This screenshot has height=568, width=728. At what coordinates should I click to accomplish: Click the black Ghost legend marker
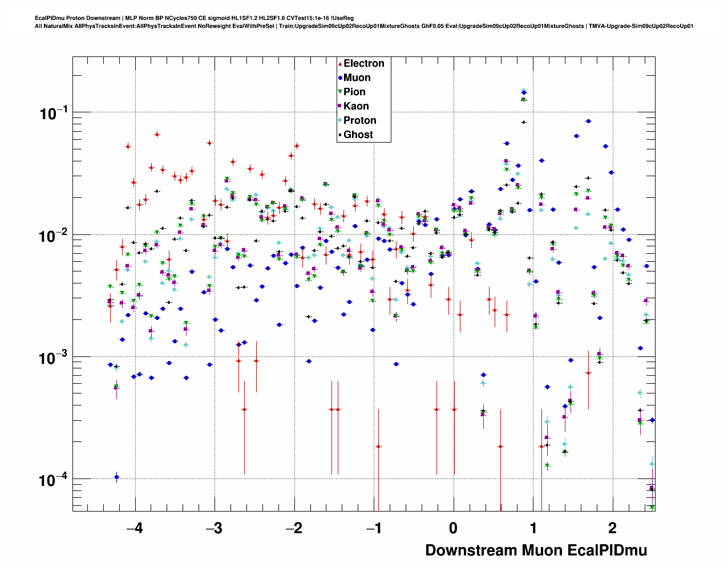340,135
